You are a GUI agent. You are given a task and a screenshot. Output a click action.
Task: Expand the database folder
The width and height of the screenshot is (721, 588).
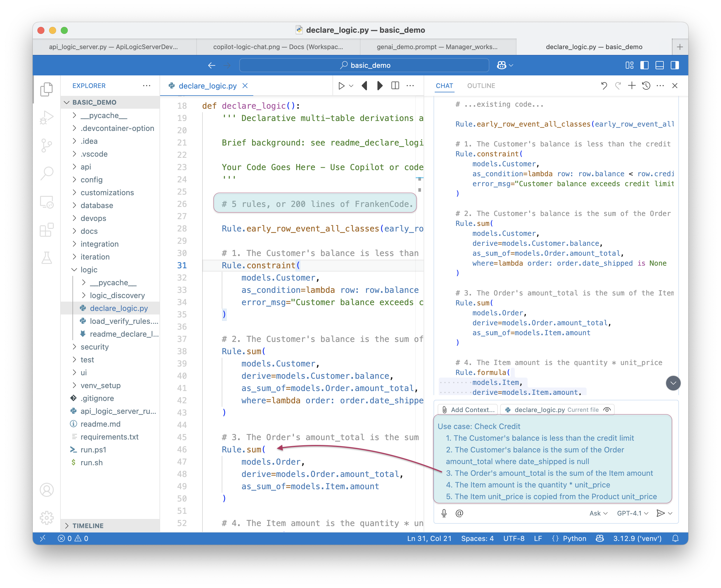tap(110, 205)
